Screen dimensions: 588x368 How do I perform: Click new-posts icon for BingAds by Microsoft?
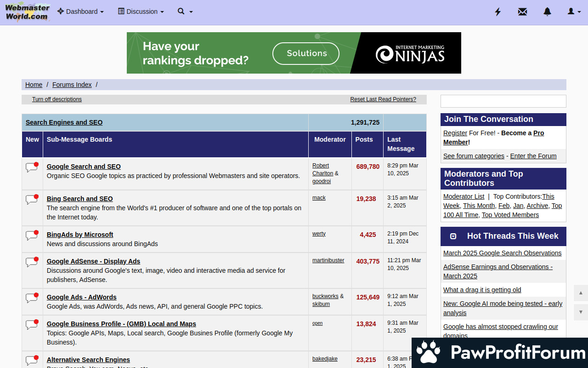(x=32, y=236)
